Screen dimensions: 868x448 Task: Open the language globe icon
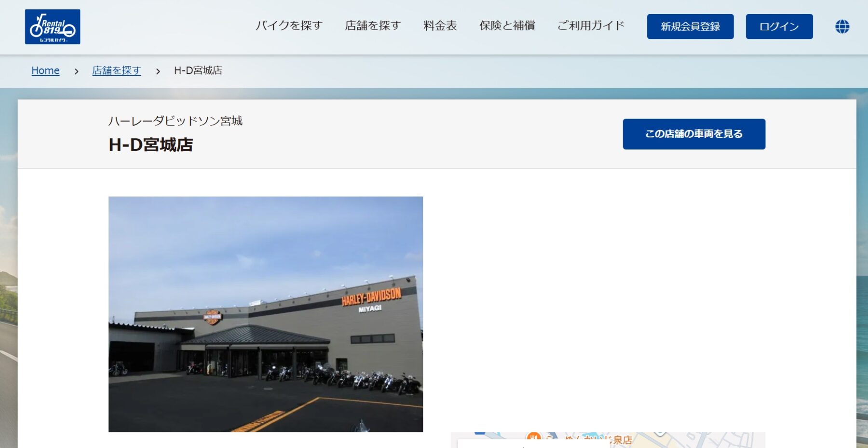842,27
